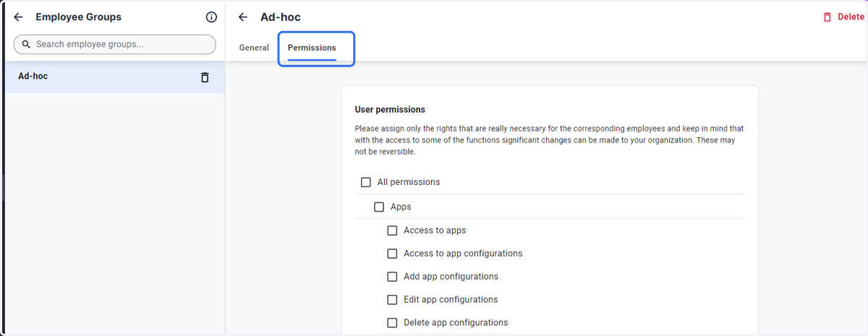This screenshot has height=336, width=868.
Task: Open the Employee Groups info icon
Action: [211, 17]
